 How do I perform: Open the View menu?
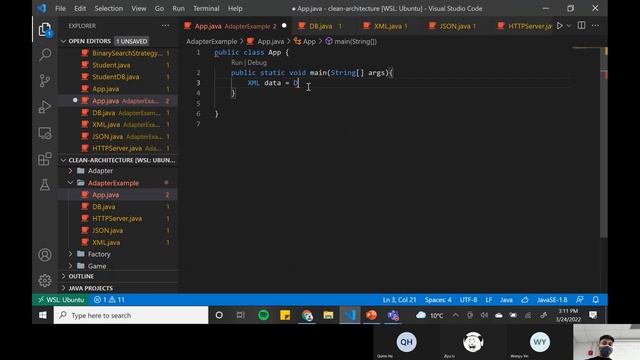139,9
